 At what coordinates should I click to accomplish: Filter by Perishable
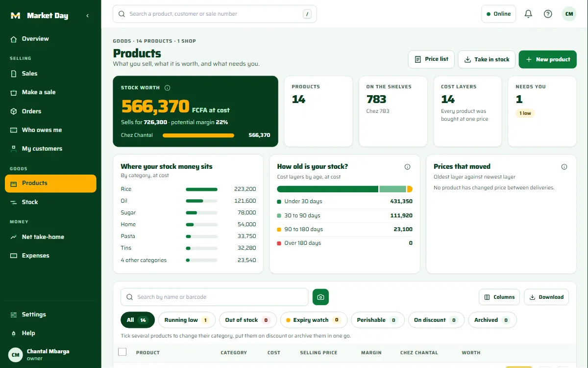[378, 320]
